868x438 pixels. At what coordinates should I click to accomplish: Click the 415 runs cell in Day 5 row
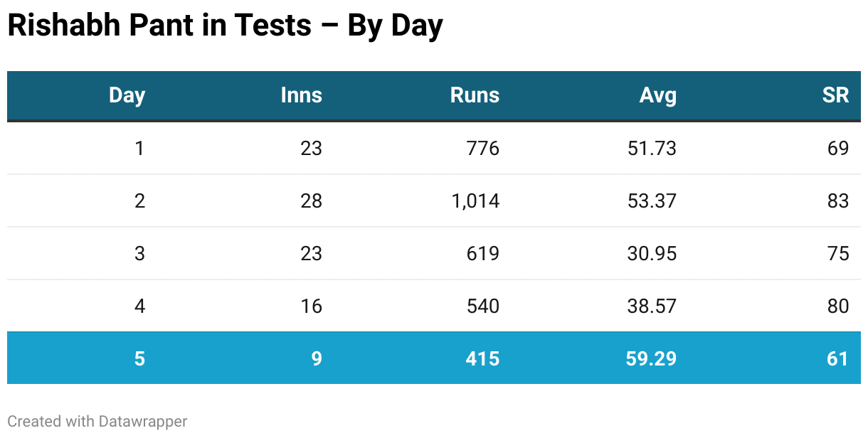click(482, 358)
